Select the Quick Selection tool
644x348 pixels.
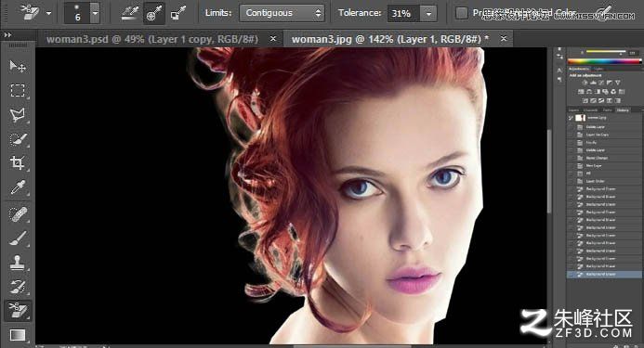point(17,138)
